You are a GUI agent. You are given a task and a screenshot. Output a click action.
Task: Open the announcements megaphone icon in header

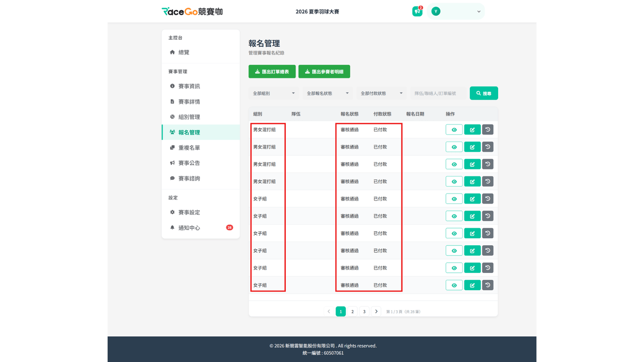[x=417, y=11]
